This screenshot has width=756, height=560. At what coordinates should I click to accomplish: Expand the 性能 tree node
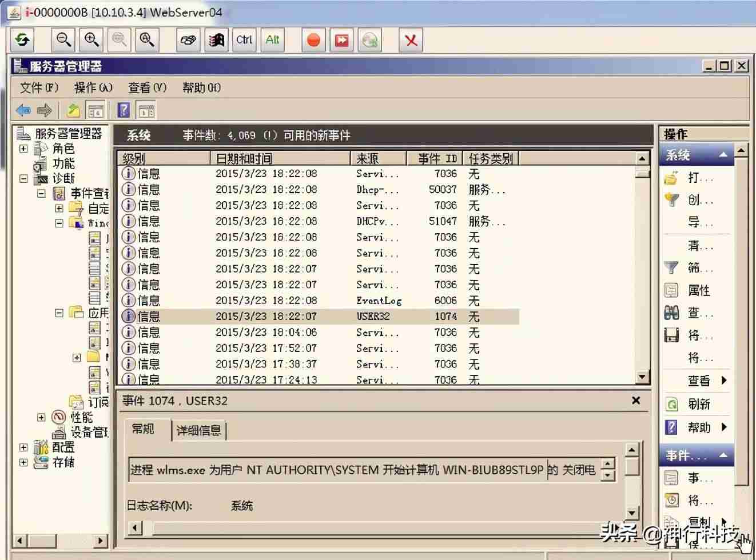coord(41,417)
